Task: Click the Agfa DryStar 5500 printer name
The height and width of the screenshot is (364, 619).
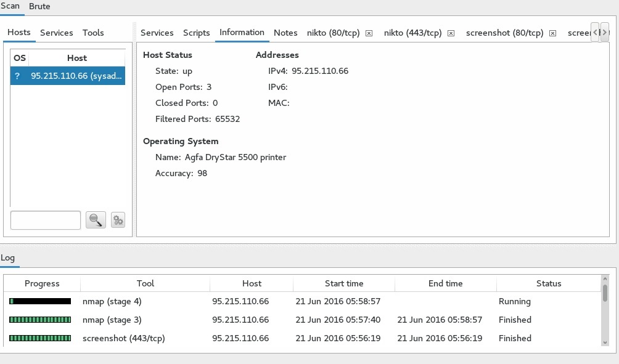Action: pos(236,157)
